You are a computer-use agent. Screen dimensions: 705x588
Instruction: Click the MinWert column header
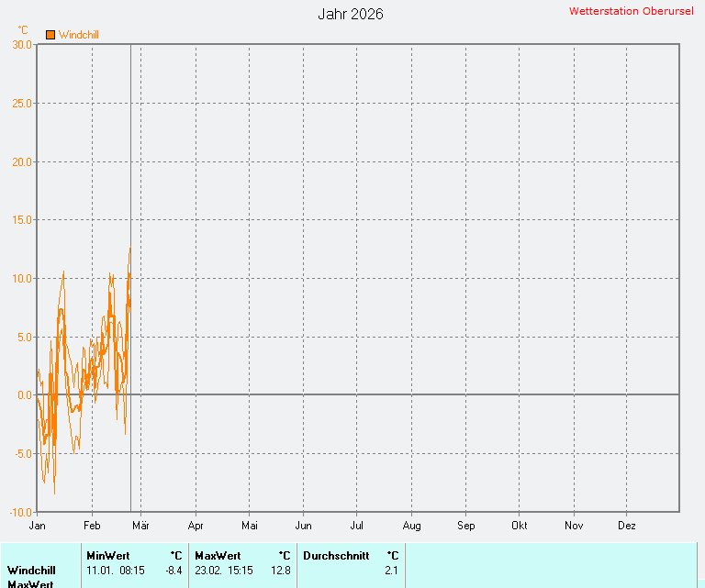coord(108,555)
